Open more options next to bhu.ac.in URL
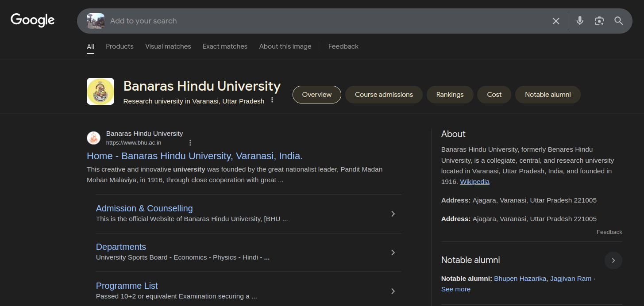Viewport: 644px width, 306px height. click(190, 143)
